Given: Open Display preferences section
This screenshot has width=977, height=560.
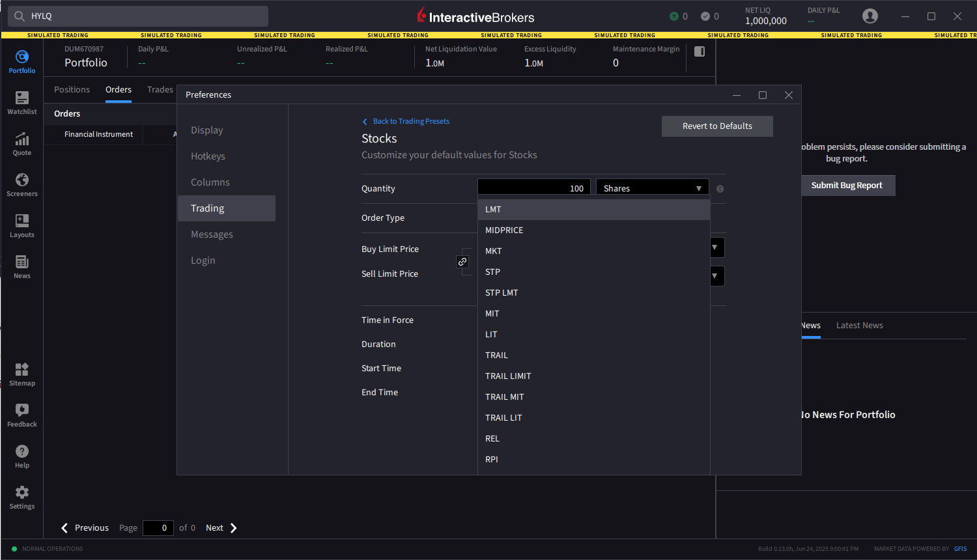Looking at the screenshot, I should [227, 130].
